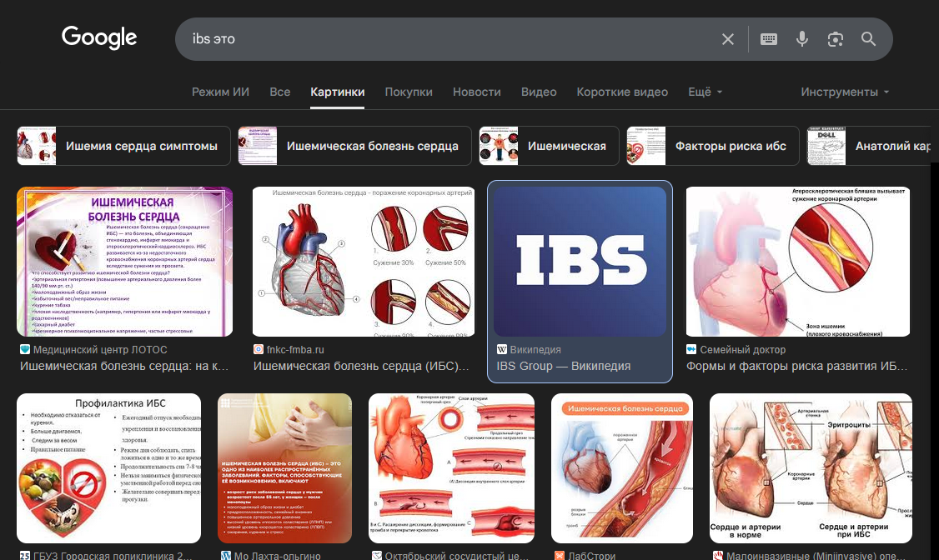Viewport: 939px width, 560px height.
Task: Select the 'Ишемия сердца симптомы' suggestion chip
Action: click(x=123, y=146)
